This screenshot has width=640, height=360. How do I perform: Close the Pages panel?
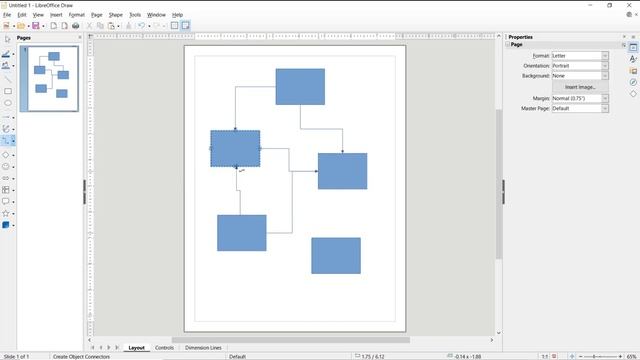click(80, 38)
